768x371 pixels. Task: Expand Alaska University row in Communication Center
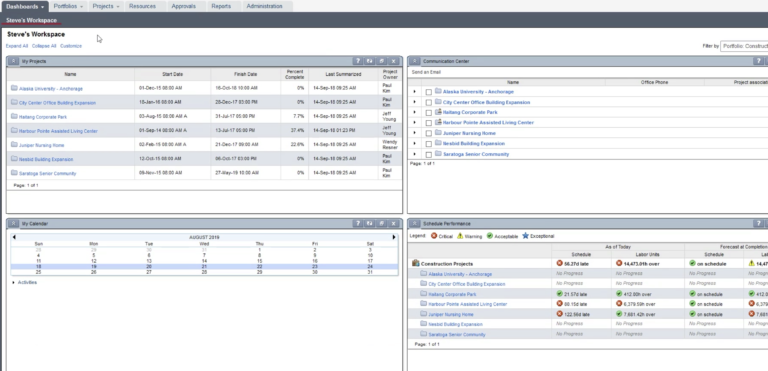(414, 92)
